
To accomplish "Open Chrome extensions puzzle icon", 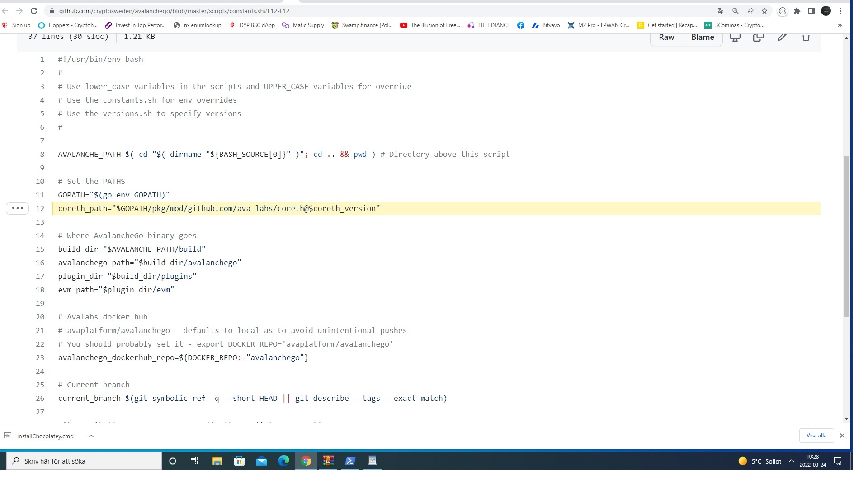I will (x=797, y=11).
